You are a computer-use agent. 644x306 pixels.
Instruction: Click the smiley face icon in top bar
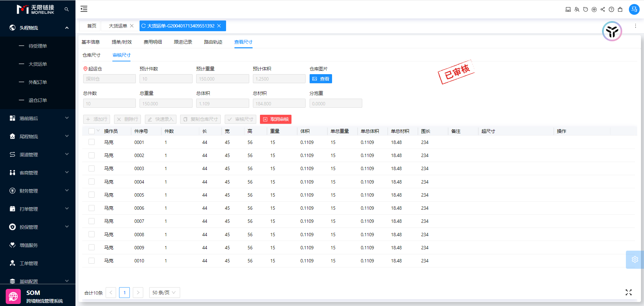[585, 9]
